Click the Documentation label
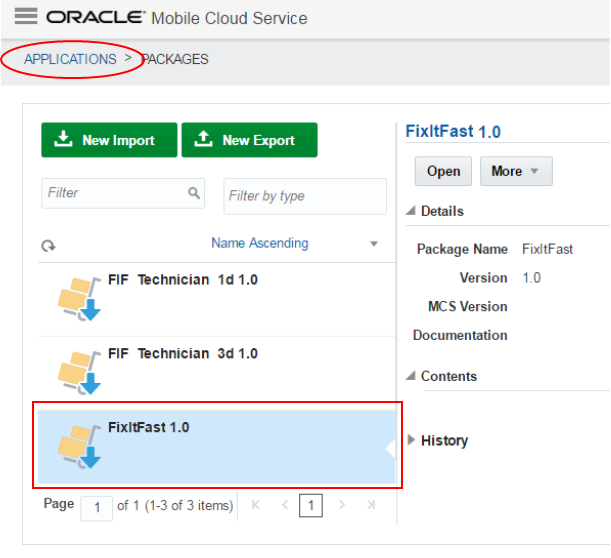611x558 pixels. [460, 335]
